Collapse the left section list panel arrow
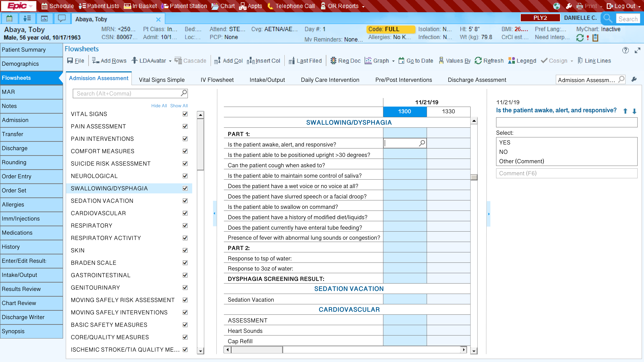The width and height of the screenshot is (644, 362). pos(214,213)
